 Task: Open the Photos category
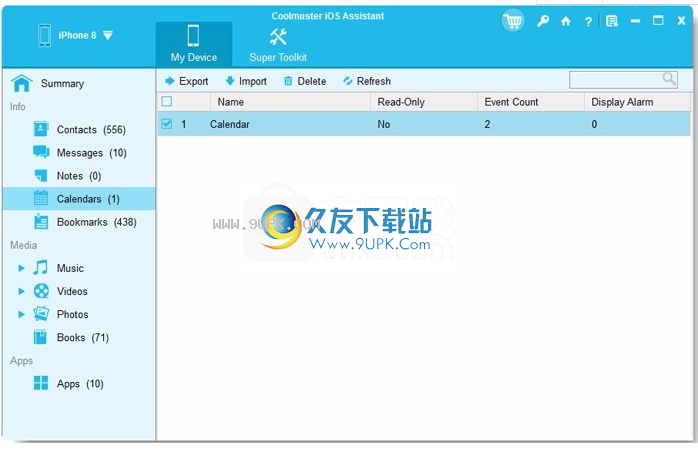tap(73, 314)
